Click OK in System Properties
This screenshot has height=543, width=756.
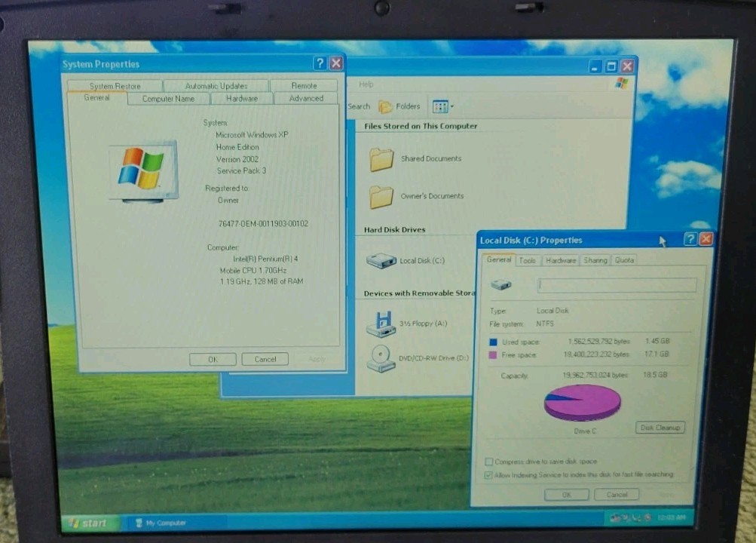[213, 359]
